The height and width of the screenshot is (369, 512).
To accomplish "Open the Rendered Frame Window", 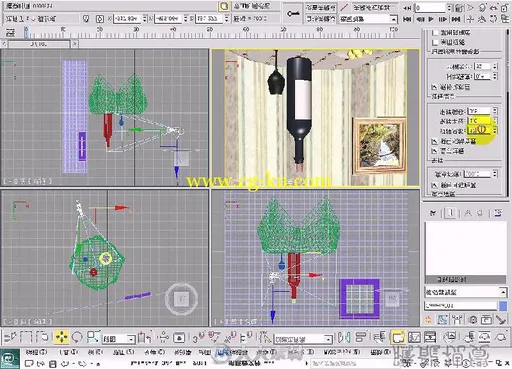I will tap(485, 337).
